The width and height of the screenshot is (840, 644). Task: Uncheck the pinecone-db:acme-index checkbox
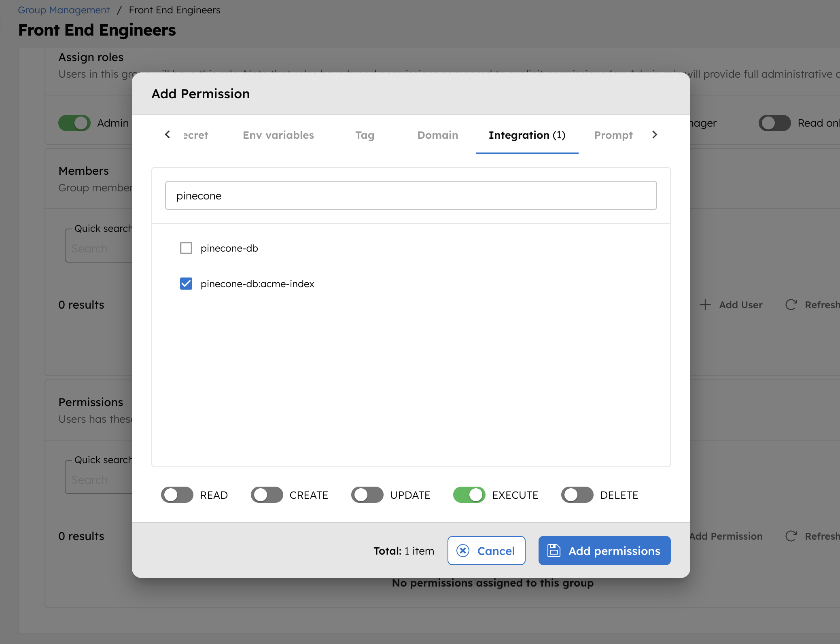186,283
